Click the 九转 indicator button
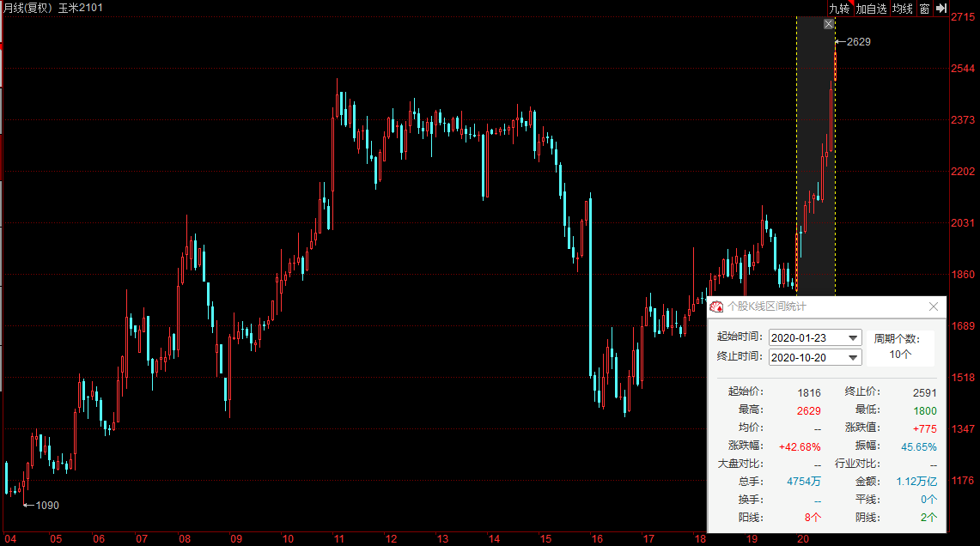Screen dimensions: 980x546 [x=839, y=9]
